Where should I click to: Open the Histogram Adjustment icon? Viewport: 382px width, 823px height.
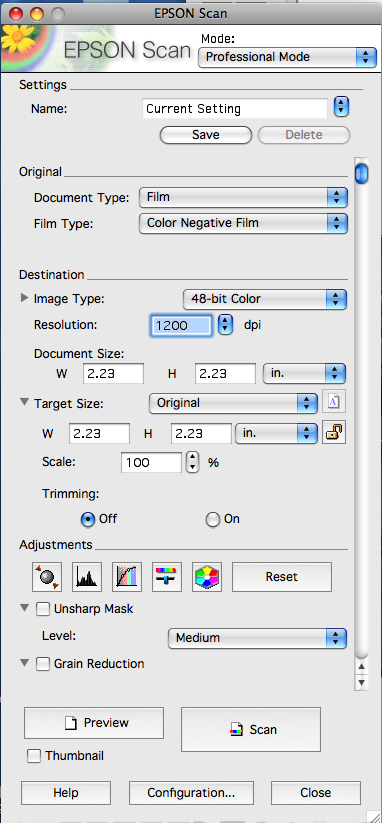(87, 577)
